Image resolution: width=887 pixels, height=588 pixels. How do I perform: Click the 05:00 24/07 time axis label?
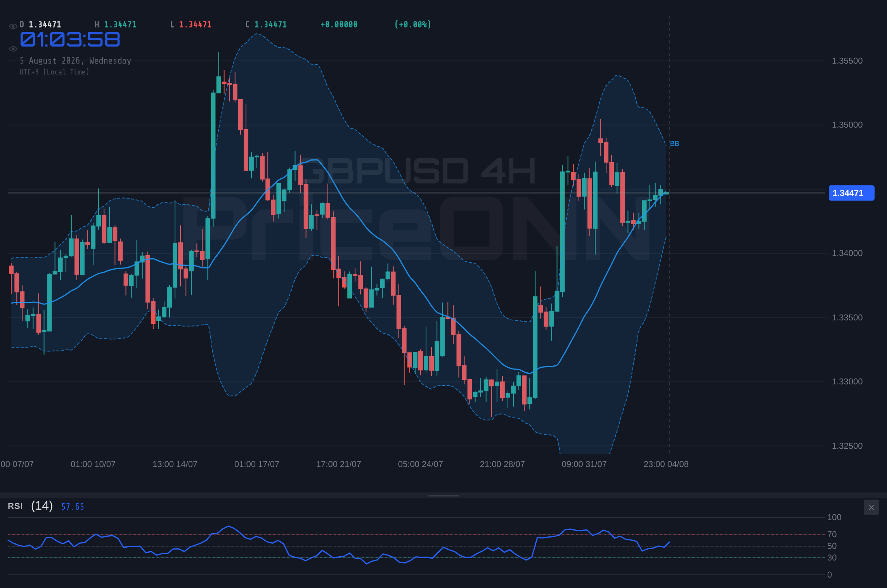point(421,464)
